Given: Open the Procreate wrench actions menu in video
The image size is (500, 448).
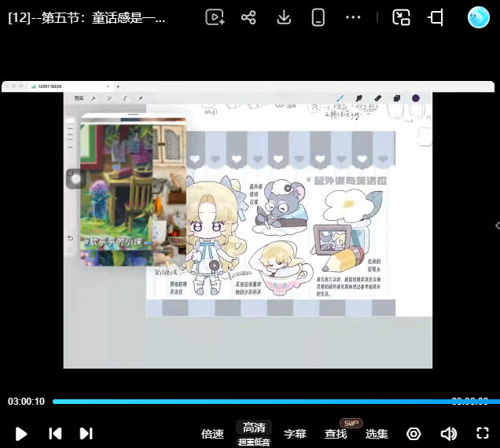Looking at the screenshot, I should (94, 98).
